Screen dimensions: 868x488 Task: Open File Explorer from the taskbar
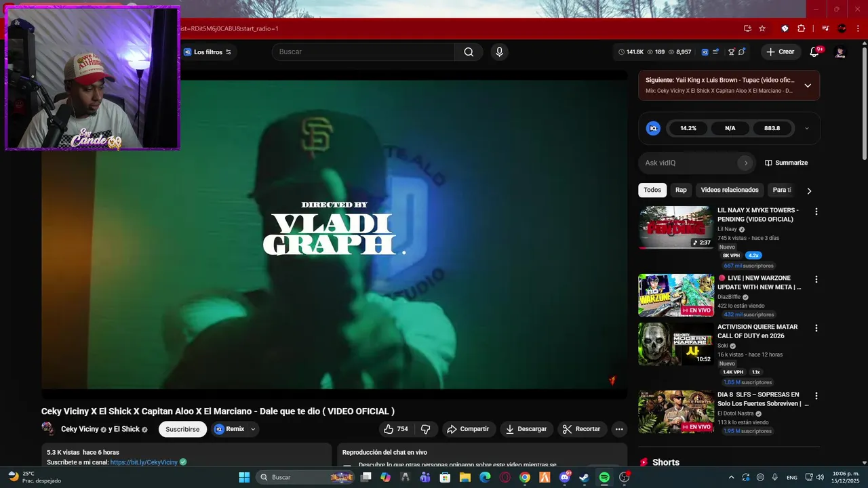[465, 477]
